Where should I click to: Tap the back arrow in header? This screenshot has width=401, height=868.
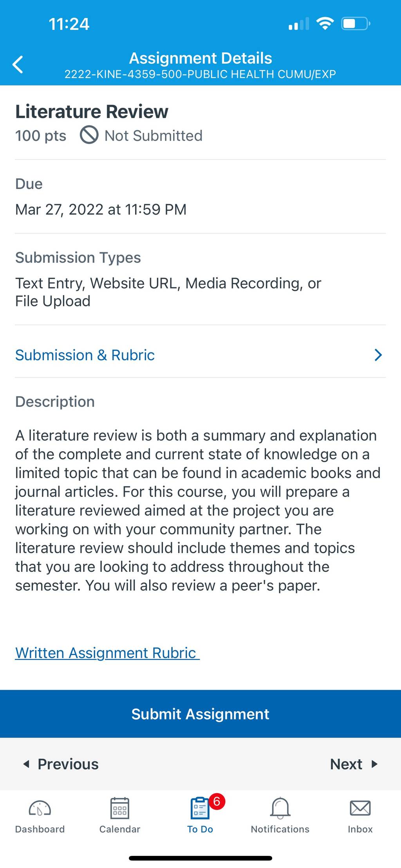pyautogui.click(x=18, y=64)
